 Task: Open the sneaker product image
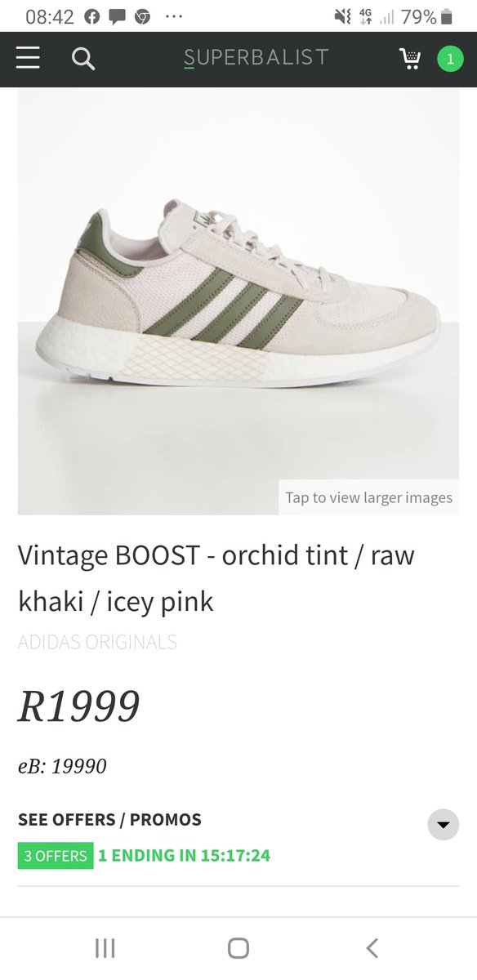(238, 301)
